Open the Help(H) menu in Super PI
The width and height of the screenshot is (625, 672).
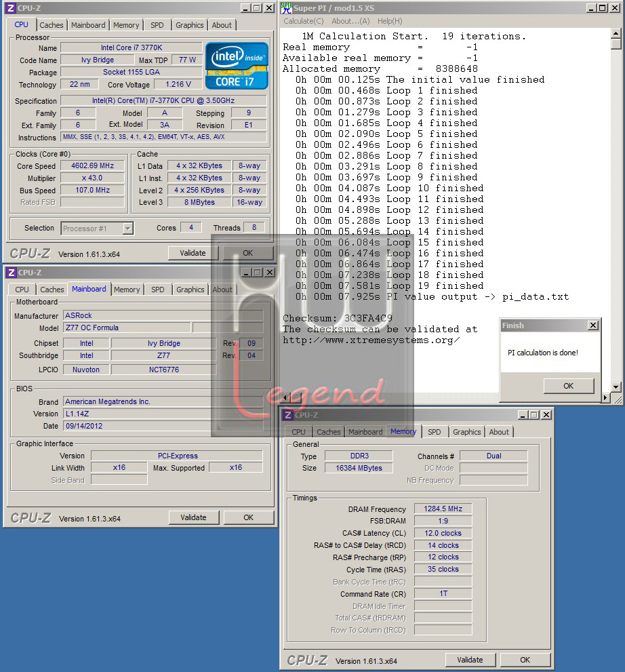[x=390, y=21]
